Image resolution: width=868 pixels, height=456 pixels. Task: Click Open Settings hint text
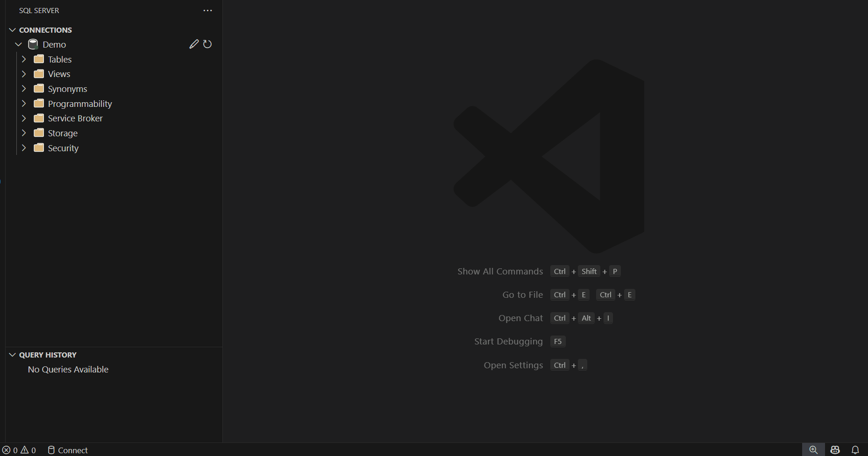(x=513, y=365)
